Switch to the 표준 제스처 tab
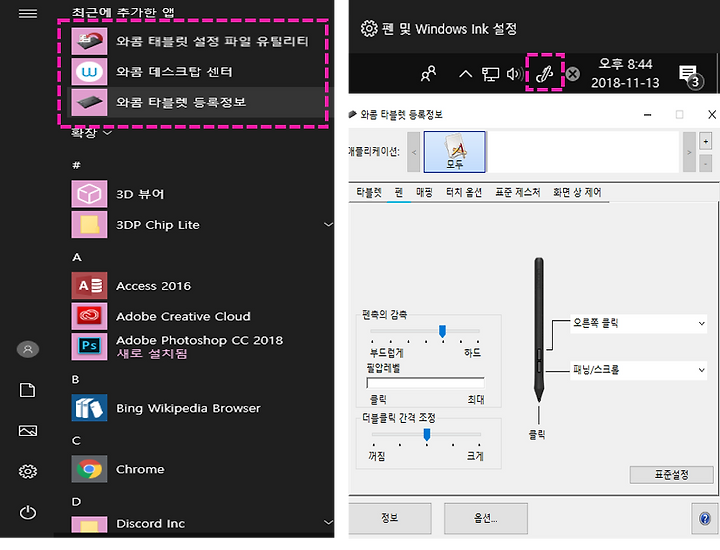720x550 pixels. point(518,192)
